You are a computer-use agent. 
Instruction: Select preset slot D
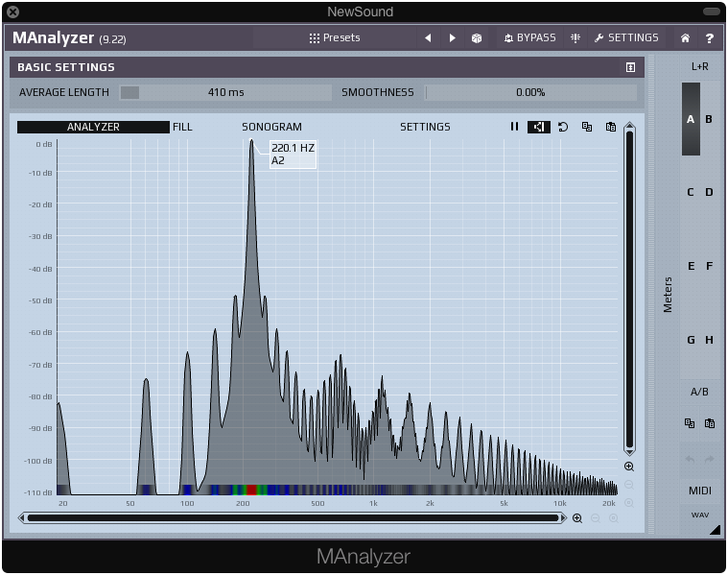(x=709, y=192)
